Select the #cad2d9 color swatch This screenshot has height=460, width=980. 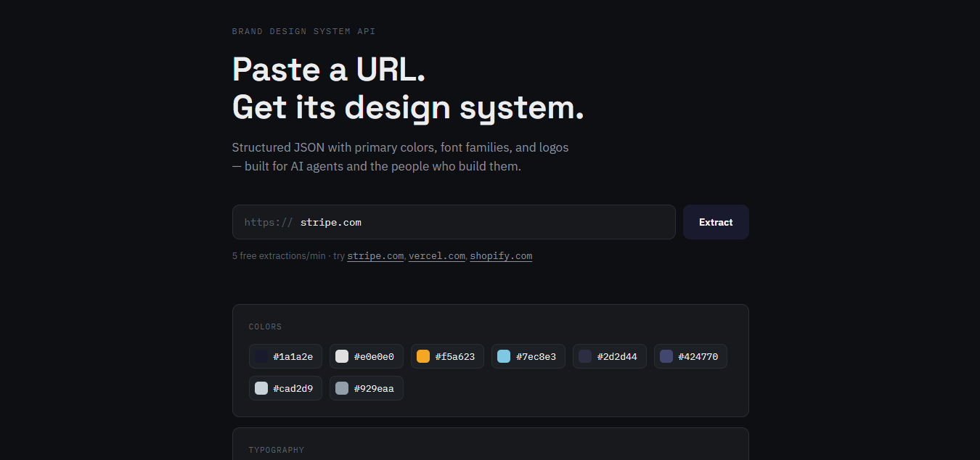click(x=285, y=388)
